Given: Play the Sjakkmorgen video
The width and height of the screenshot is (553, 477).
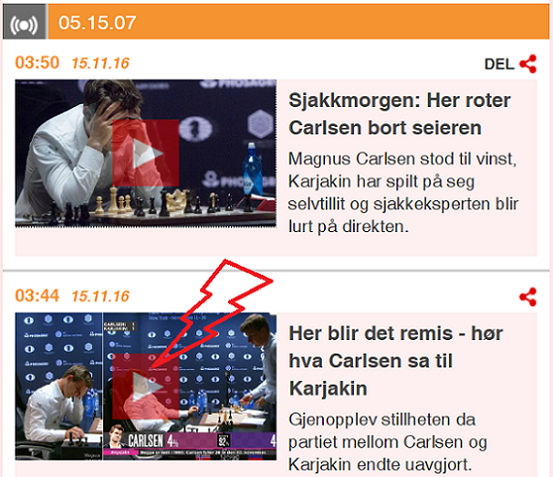Looking at the screenshot, I should coord(146,153).
